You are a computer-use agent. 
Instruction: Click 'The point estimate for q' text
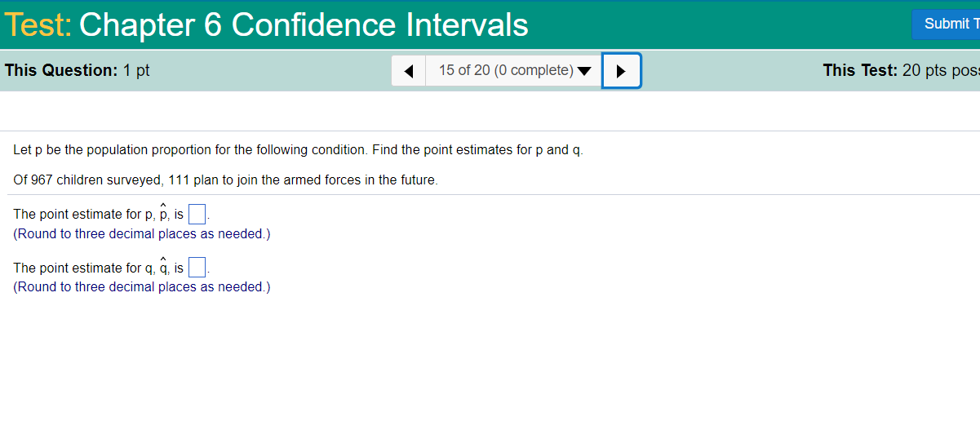point(83,268)
